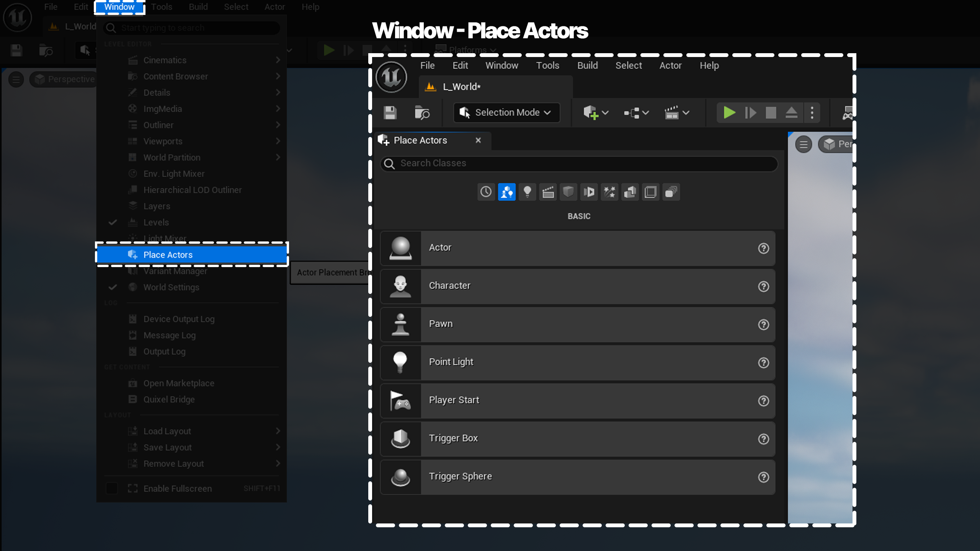Select the All Classes category filter
The height and width of the screenshot is (551, 980).
[671, 192]
